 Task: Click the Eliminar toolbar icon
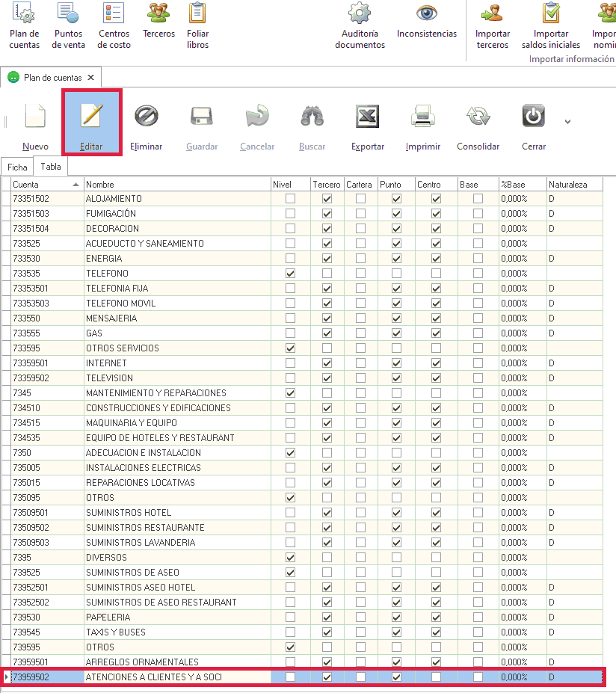pyautogui.click(x=146, y=117)
